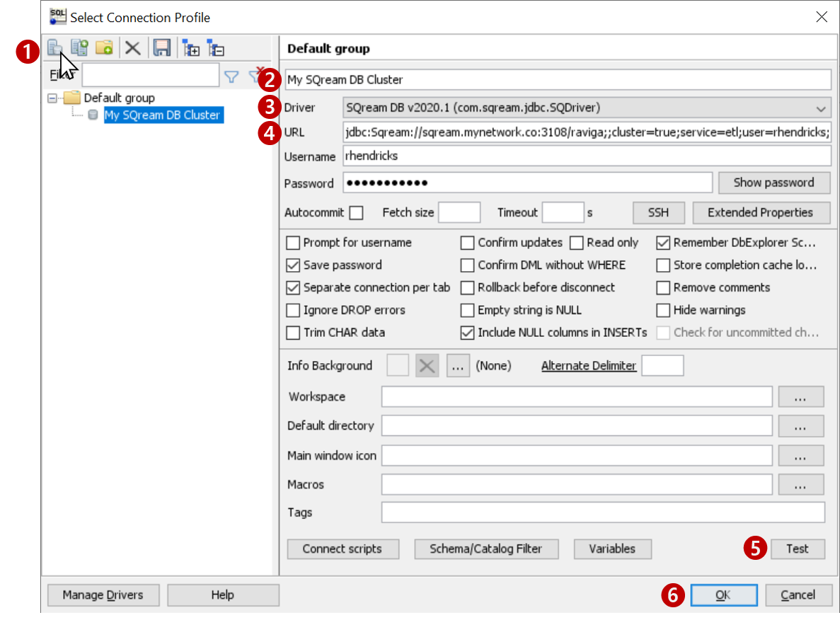This screenshot has width=840, height=620.
Task: Copy the selected connection profile
Action: pos(79,47)
